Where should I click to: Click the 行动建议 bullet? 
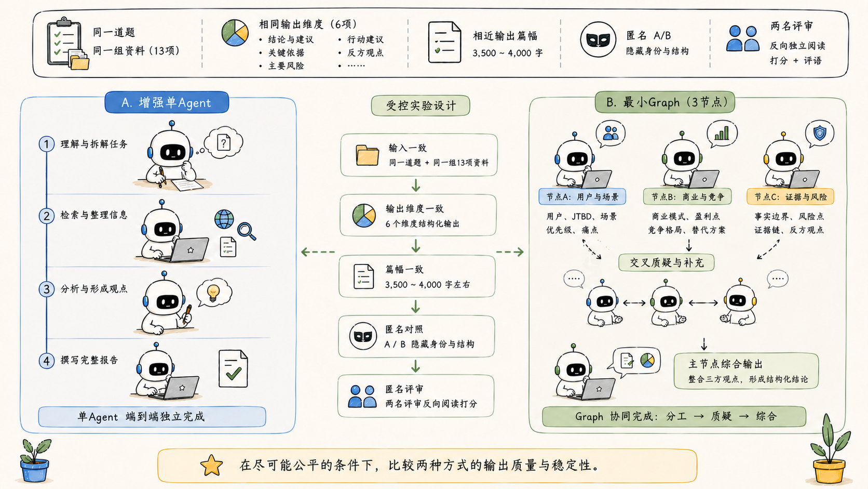[365, 39]
